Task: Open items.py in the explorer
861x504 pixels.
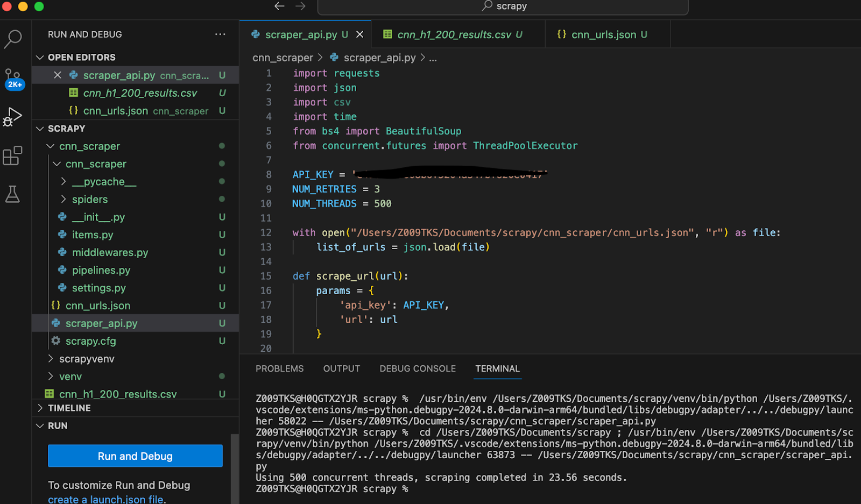Action: click(x=136, y=235)
